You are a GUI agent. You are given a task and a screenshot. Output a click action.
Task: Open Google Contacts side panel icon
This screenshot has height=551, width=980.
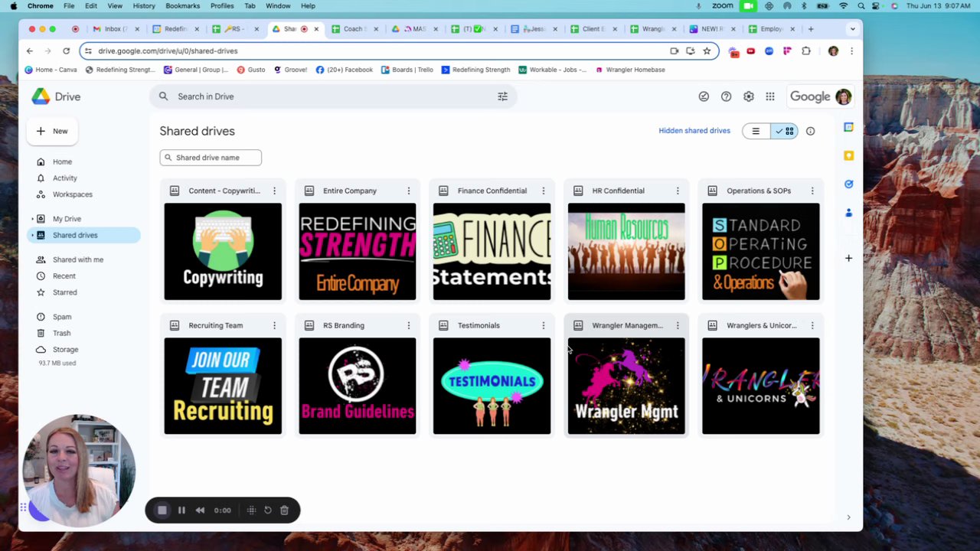848,212
